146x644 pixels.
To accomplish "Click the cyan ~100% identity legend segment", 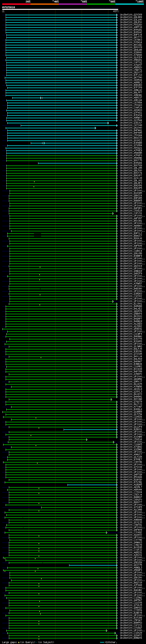I will click(x=130, y=4).
